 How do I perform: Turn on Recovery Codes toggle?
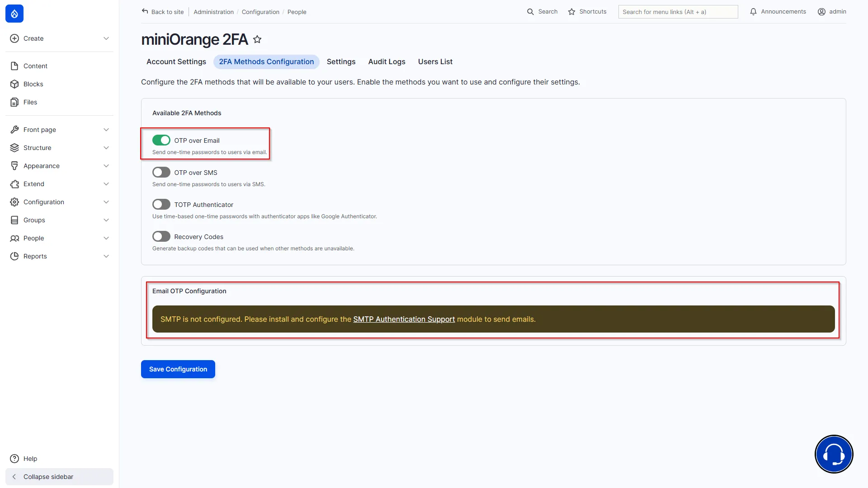tap(161, 236)
